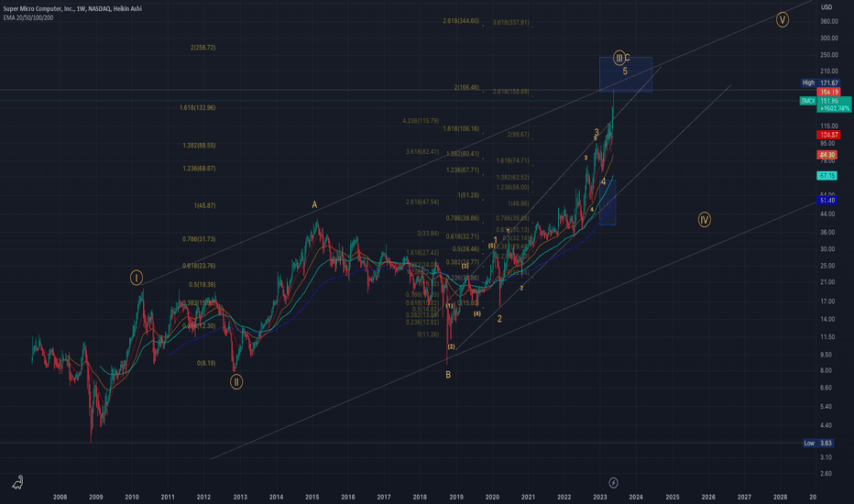The width and height of the screenshot is (854, 504).
Task: Click the circled wave V label
Action: coord(783,20)
